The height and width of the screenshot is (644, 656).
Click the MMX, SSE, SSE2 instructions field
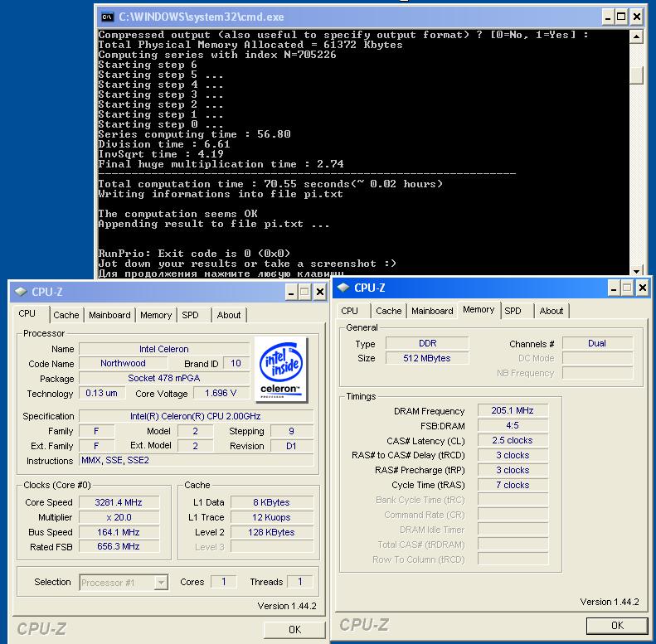(196, 460)
